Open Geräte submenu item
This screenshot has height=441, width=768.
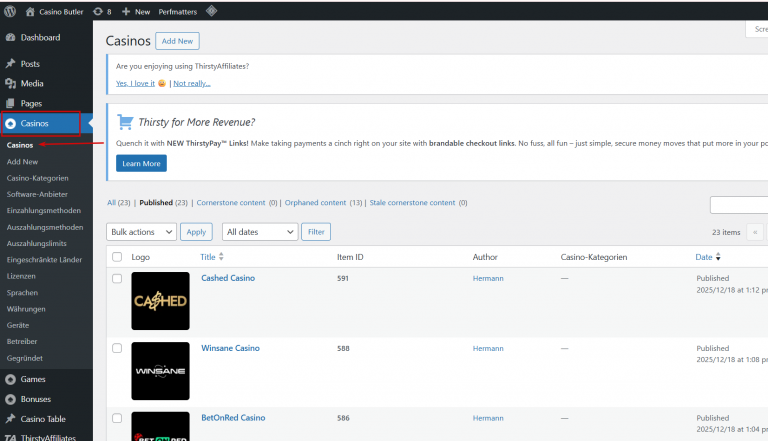(18, 325)
